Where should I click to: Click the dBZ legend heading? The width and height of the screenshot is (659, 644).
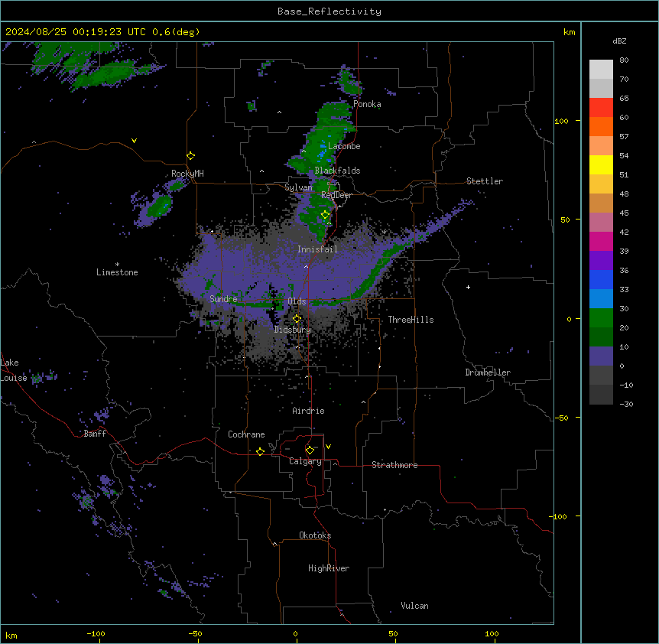[x=619, y=41]
